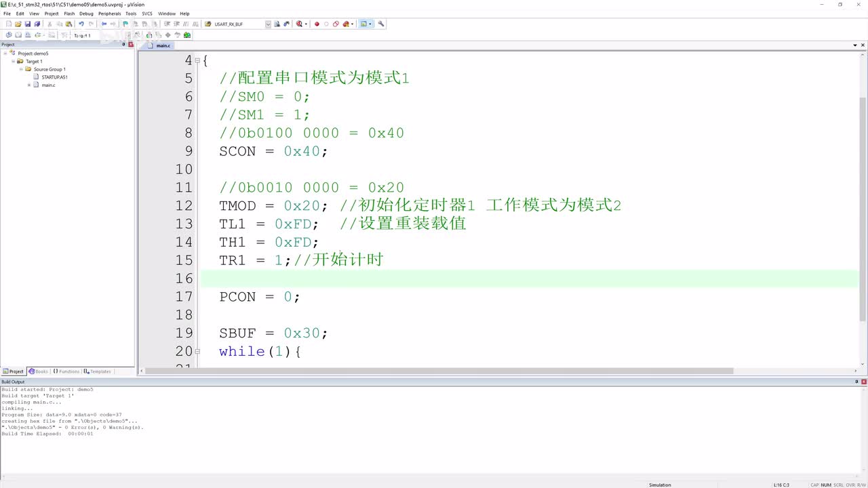Viewport: 868px width, 488px height.
Task: Open the editor tab list dropdown arrow
Action: tap(854, 45)
